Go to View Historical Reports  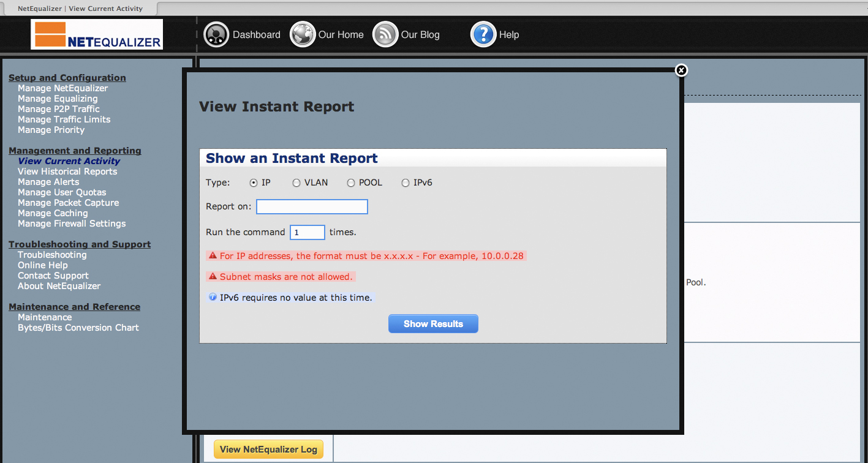tap(67, 171)
